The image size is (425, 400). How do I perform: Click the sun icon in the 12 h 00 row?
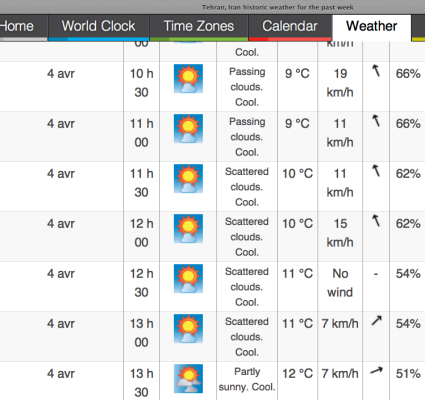tap(188, 228)
